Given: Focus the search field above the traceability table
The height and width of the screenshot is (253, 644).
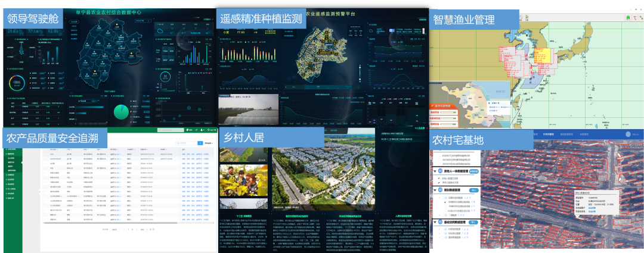Looking at the screenshot, I should tap(187, 143).
